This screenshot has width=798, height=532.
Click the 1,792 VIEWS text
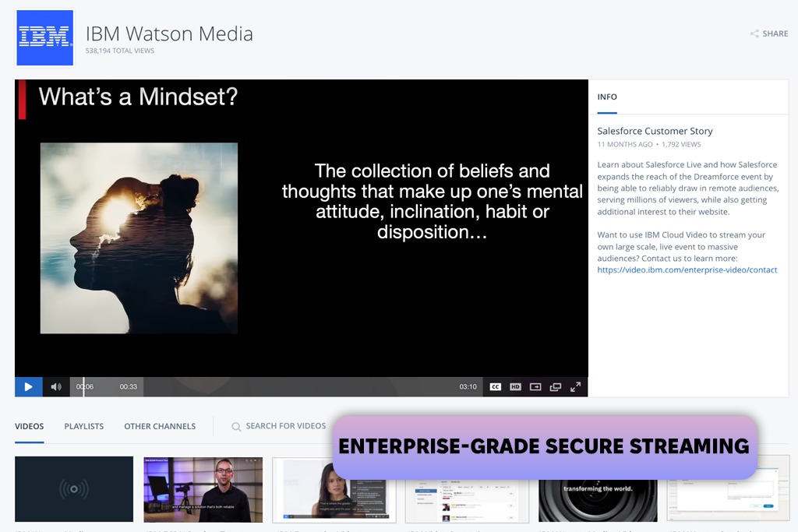[681, 144]
